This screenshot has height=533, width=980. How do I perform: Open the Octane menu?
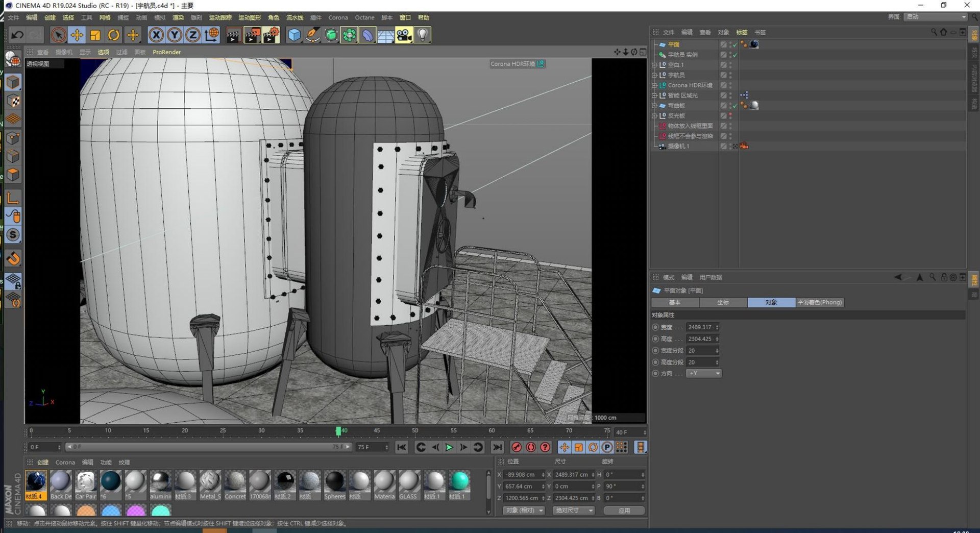click(x=364, y=17)
